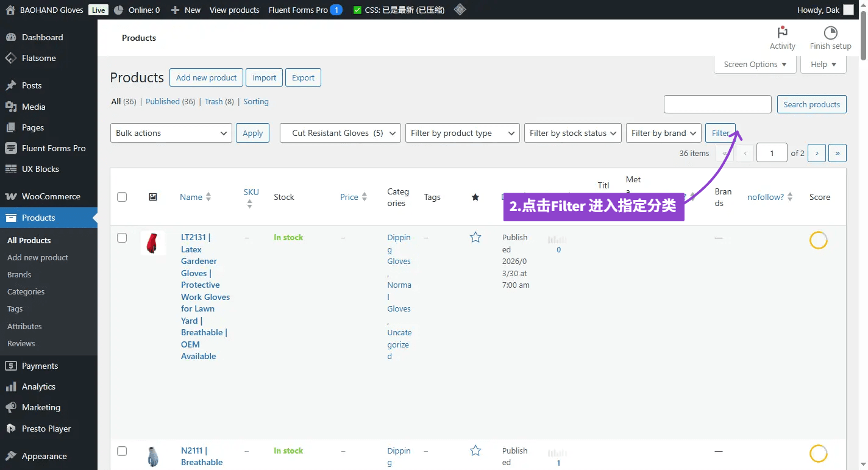Screen dimensions: 868x470
Task: Open the Cut Resistant Gloves category dropdown
Action: tap(340, 133)
